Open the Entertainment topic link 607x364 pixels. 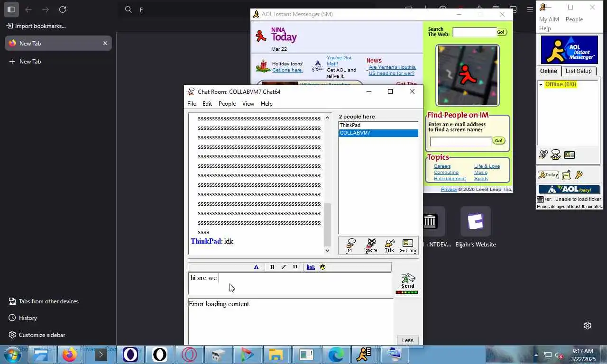[x=450, y=179]
